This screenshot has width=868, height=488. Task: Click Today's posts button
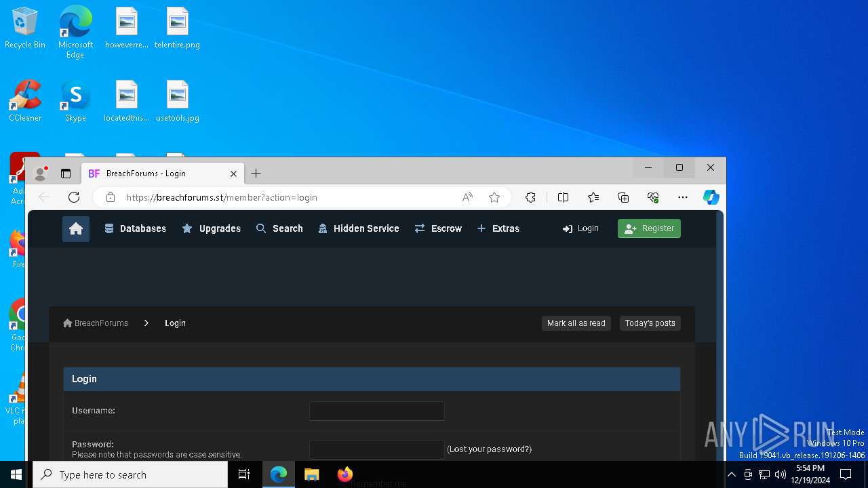point(650,323)
